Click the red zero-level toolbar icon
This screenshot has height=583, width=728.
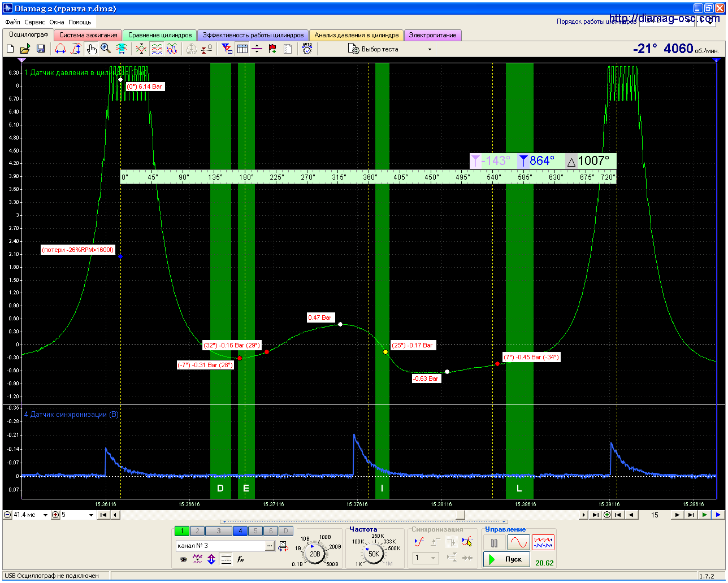pyautogui.click(x=207, y=49)
